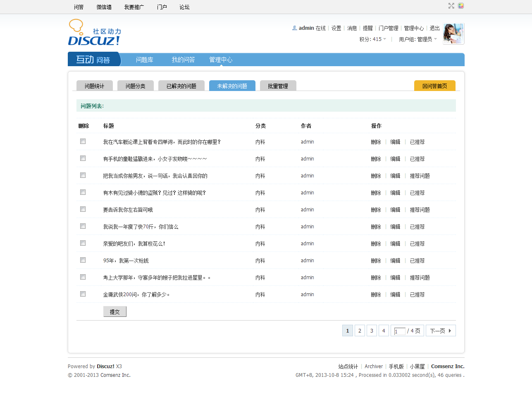Click the width-toggle expand arrows icon
Image resolution: width=532 pixels, height=400 pixels.
451,6
